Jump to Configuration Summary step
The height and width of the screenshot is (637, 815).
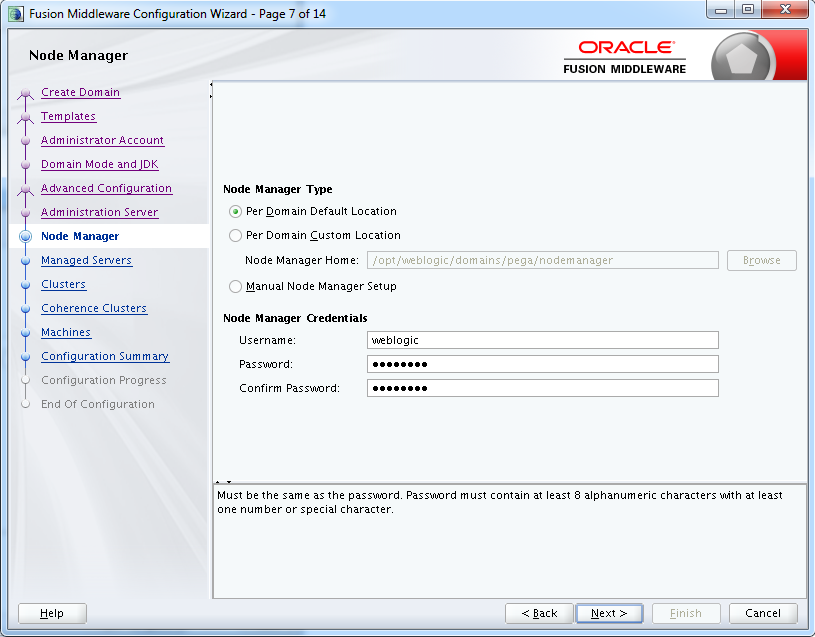point(105,356)
